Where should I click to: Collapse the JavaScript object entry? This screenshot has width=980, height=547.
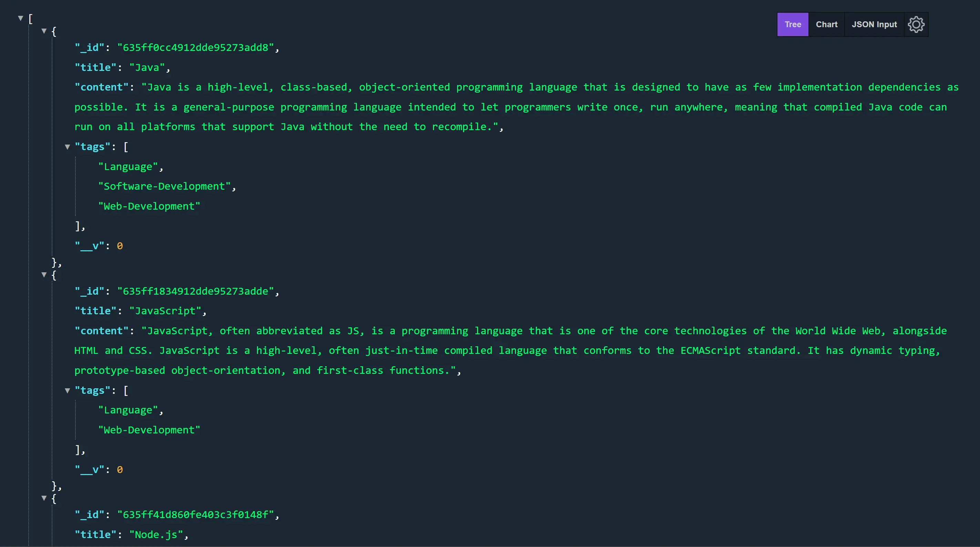[44, 275]
